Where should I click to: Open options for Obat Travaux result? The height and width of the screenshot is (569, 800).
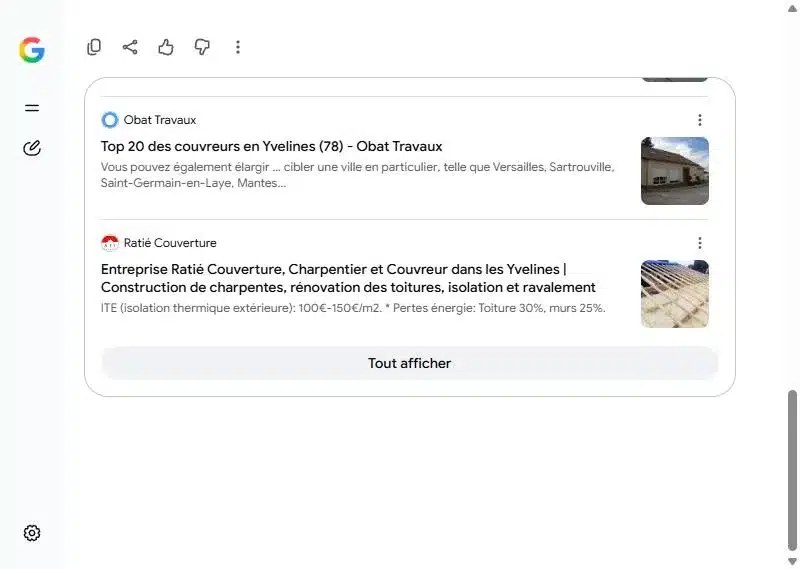pos(699,120)
